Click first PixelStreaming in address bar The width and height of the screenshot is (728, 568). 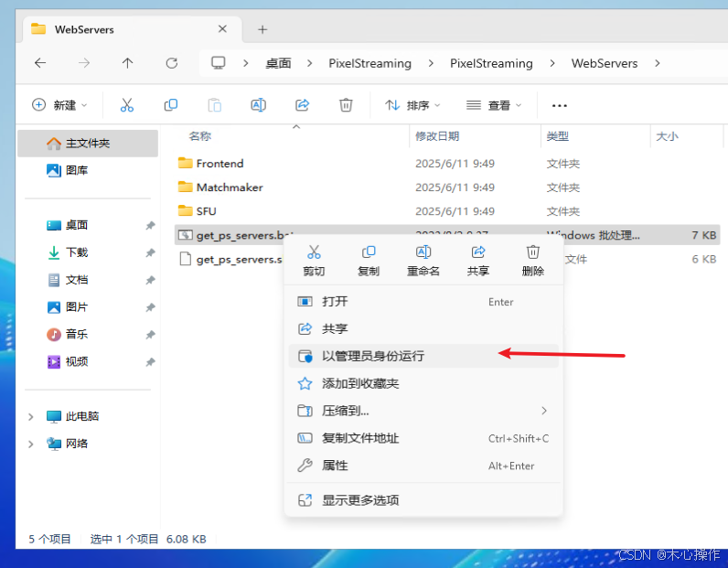tap(370, 63)
